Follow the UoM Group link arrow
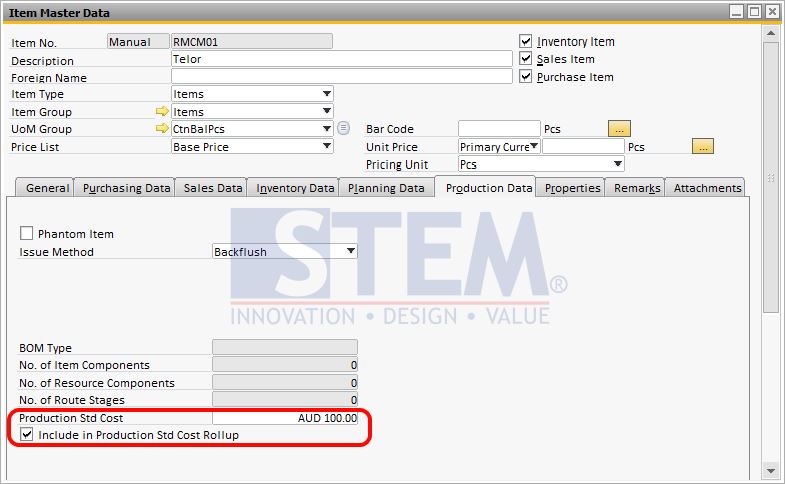Image resolution: width=785 pixels, height=484 pixels. [162, 129]
